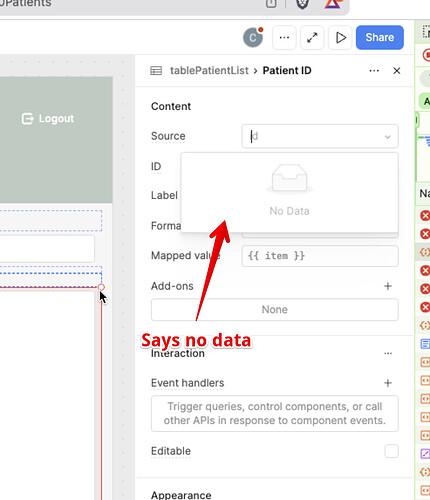Image resolution: width=430 pixels, height=500 pixels.
Task: Click the user avatar C
Action: 253,37
